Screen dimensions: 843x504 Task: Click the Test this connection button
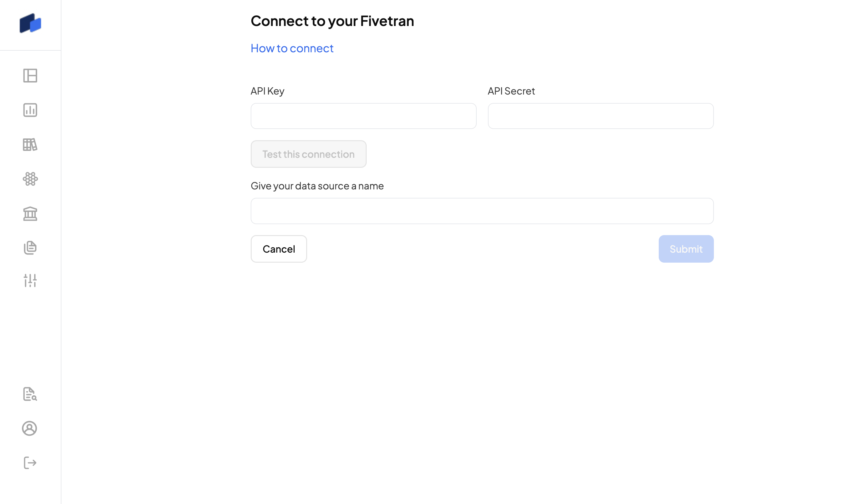click(308, 154)
